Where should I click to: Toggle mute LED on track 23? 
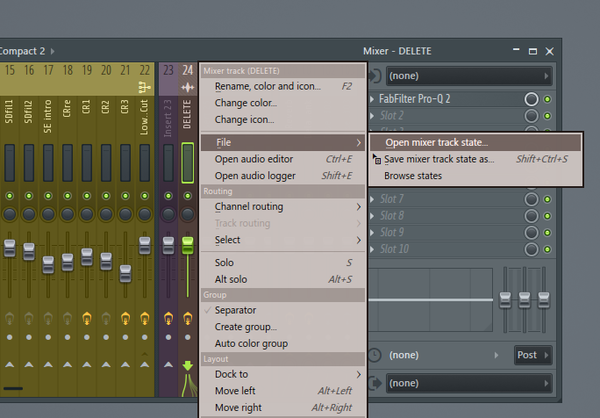[168, 196]
